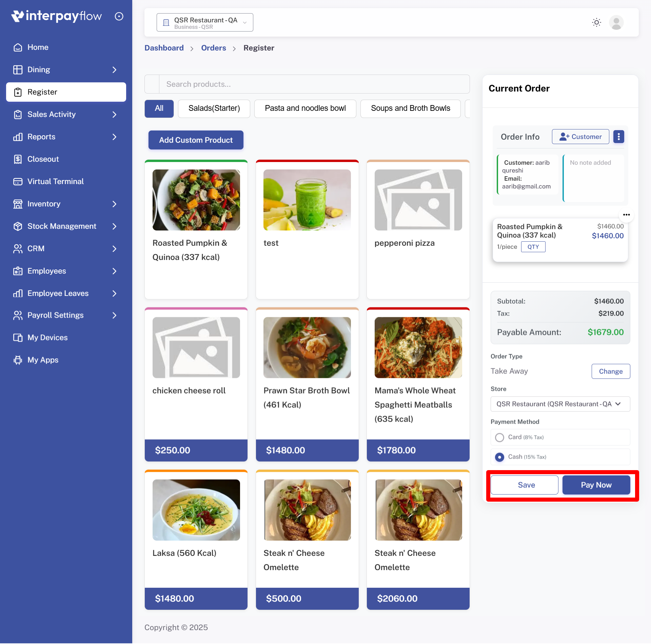This screenshot has width=651, height=644.
Task: Expand the Stock Management chevron
Action: [x=114, y=226]
